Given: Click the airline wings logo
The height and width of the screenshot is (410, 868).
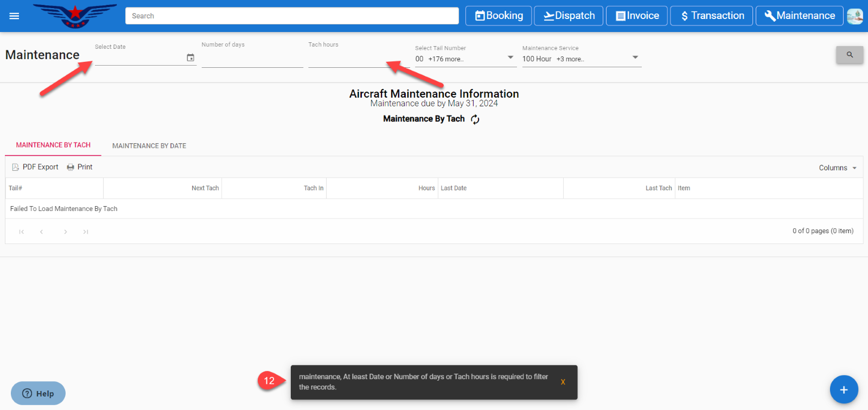Looking at the screenshot, I should pyautogui.click(x=75, y=16).
